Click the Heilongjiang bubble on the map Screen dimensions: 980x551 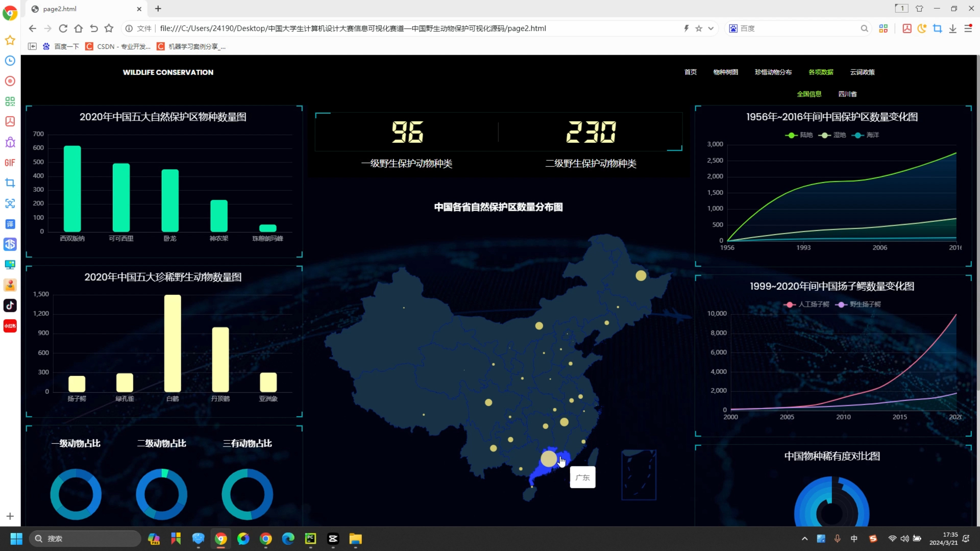[641, 275]
